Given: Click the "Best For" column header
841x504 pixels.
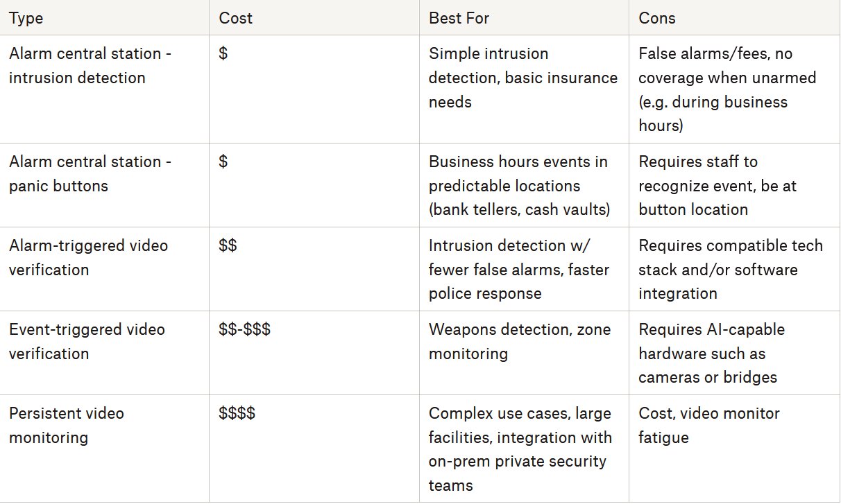Looking at the screenshot, I should point(524,17).
